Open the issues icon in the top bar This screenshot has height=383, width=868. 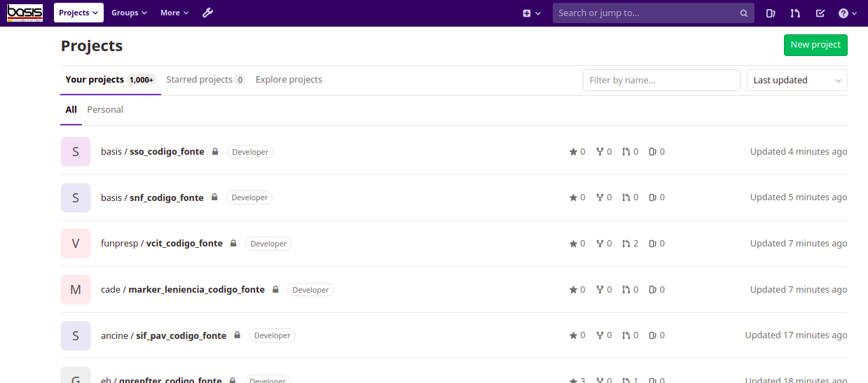[x=771, y=13]
